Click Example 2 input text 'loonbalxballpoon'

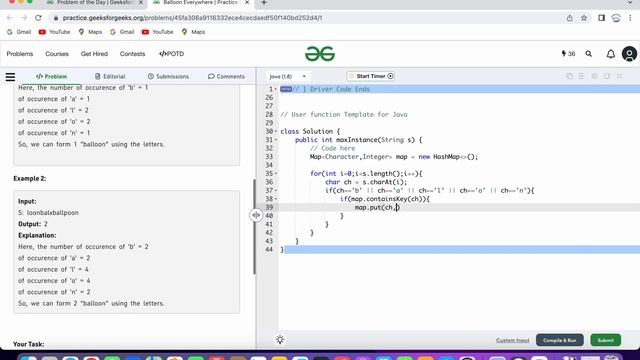coord(53,213)
